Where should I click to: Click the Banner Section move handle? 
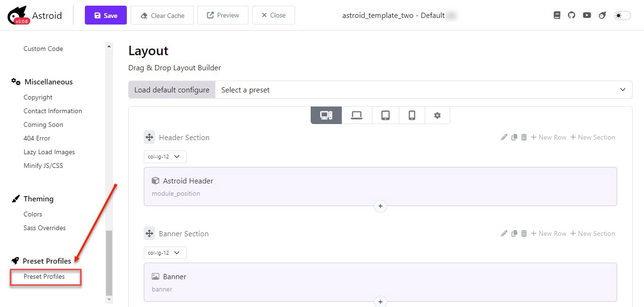pyautogui.click(x=149, y=233)
